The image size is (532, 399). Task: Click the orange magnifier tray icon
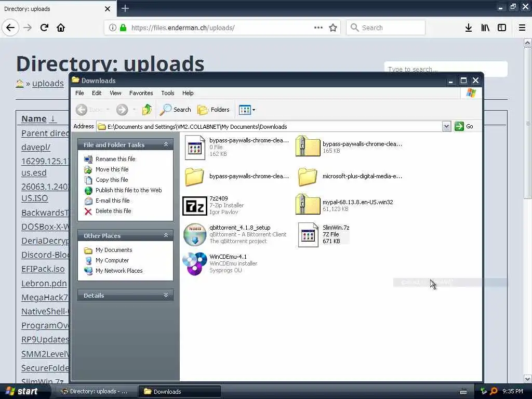pos(494,391)
